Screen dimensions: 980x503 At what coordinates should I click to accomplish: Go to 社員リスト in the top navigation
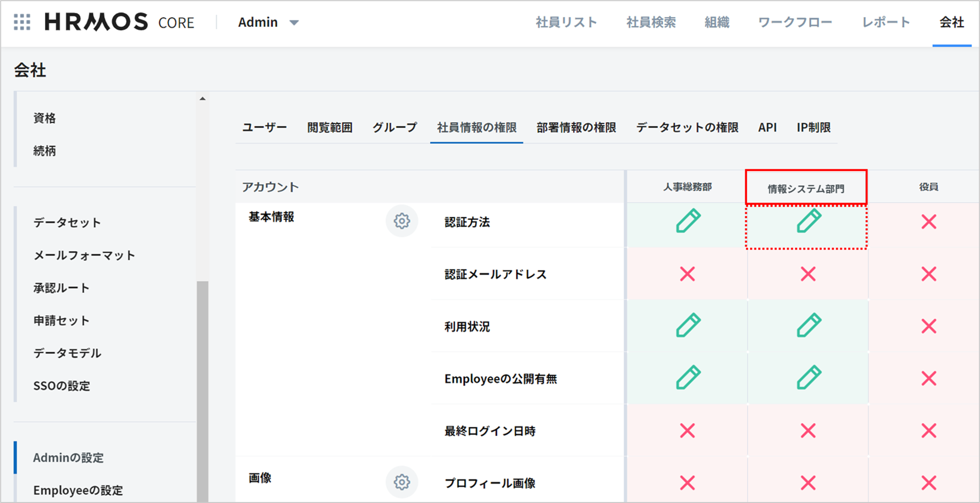[x=566, y=22]
